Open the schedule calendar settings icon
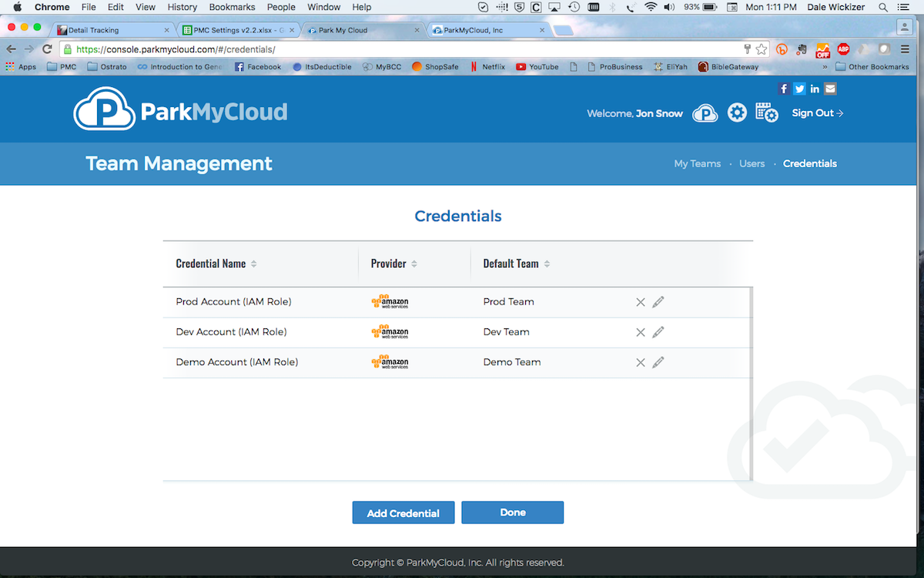924x578 pixels. point(766,113)
